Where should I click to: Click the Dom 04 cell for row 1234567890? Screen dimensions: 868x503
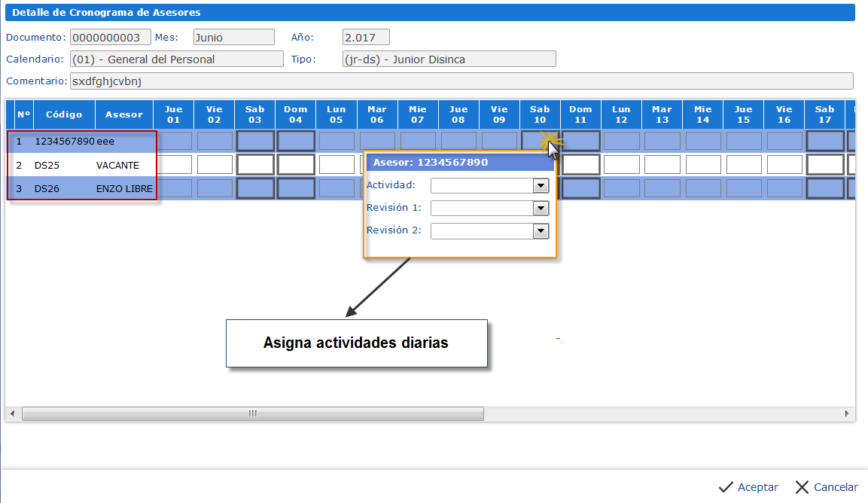(x=296, y=141)
